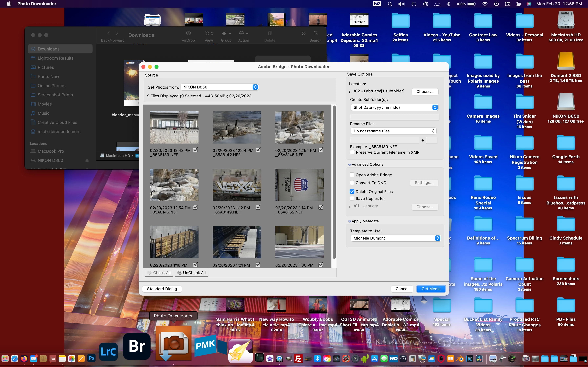Click thumbnail scrollbar in photo grid
The image size is (588, 367).
(334, 182)
